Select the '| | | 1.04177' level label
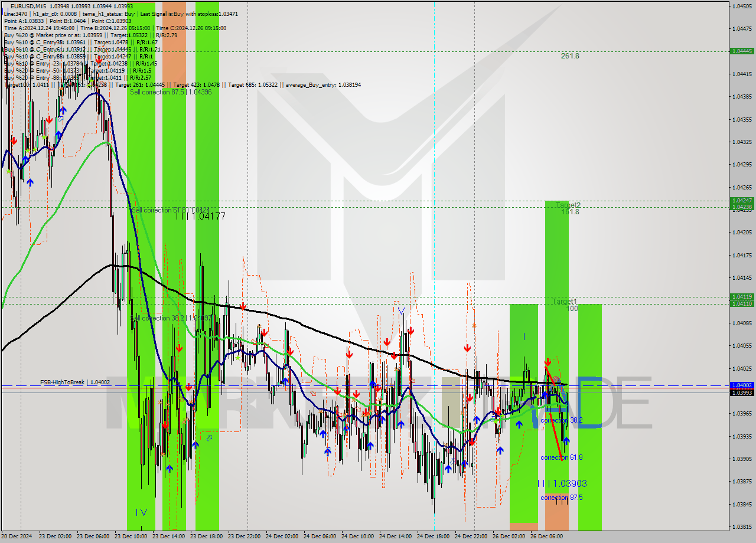This screenshot has height=543, width=756. 200,217
